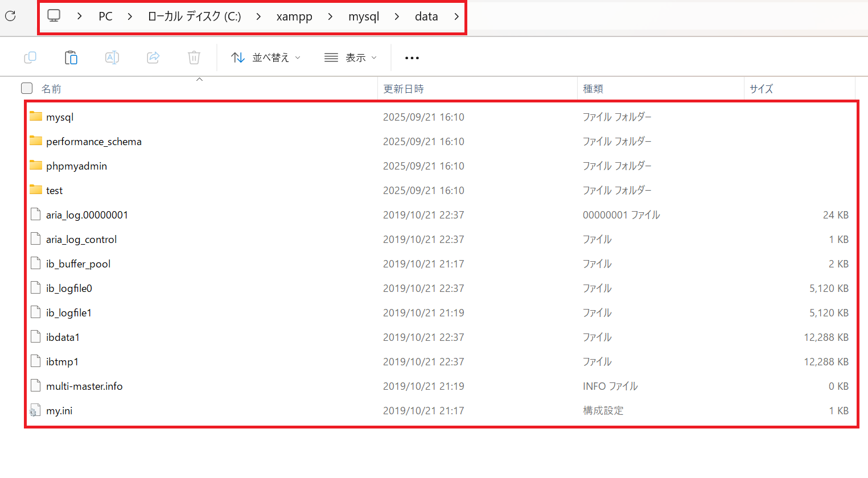This screenshot has width=868, height=478.
Task: Sort by the サイズ column header
Action: [x=761, y=89]
